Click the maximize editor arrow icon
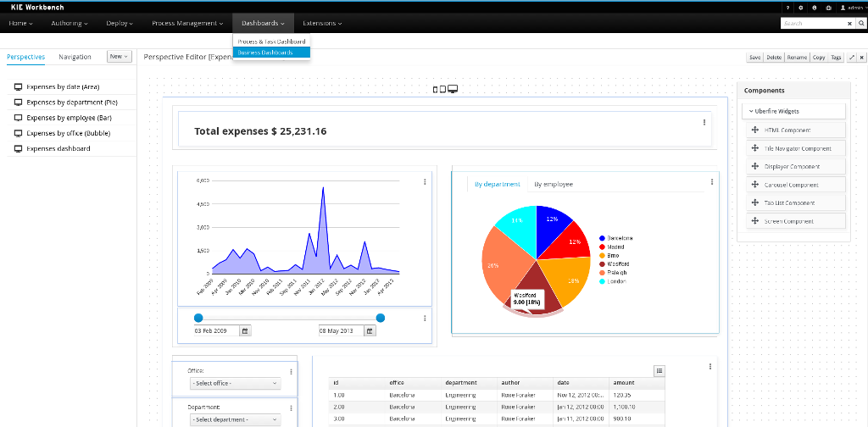Viewport: 868px width, 427px height. 852,58
